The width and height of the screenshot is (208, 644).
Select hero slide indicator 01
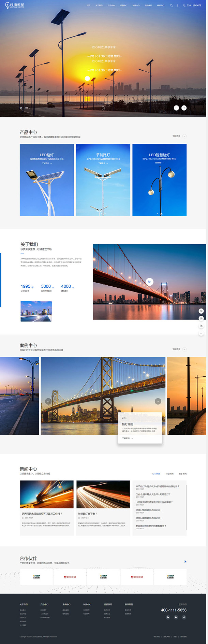[21, 108]
